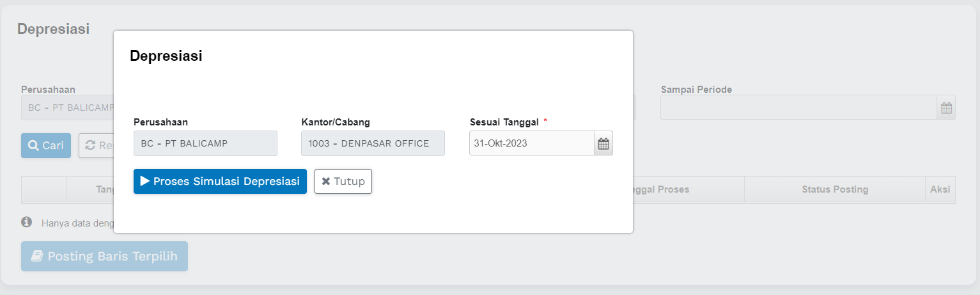Select the Kantor/Cabang Denpasar Office field
This screenshot has width=980, height=295.
[x=373, y=143]
